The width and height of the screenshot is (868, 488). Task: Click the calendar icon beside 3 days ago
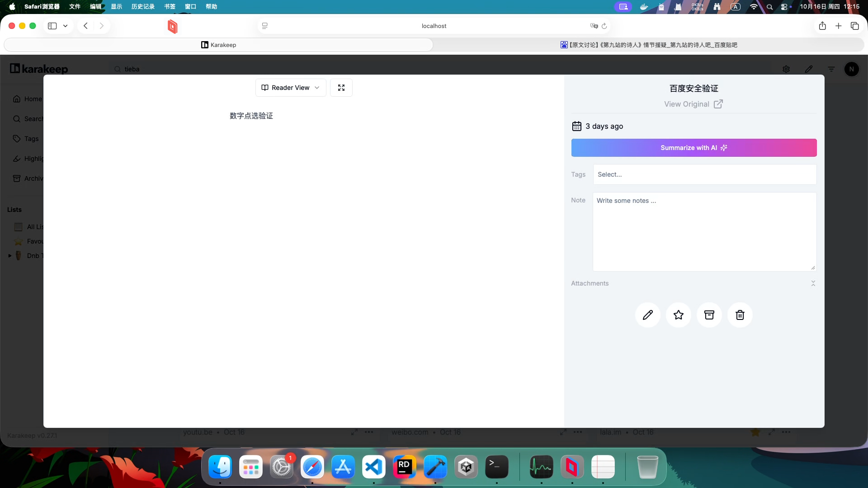(x=576, y=126)
